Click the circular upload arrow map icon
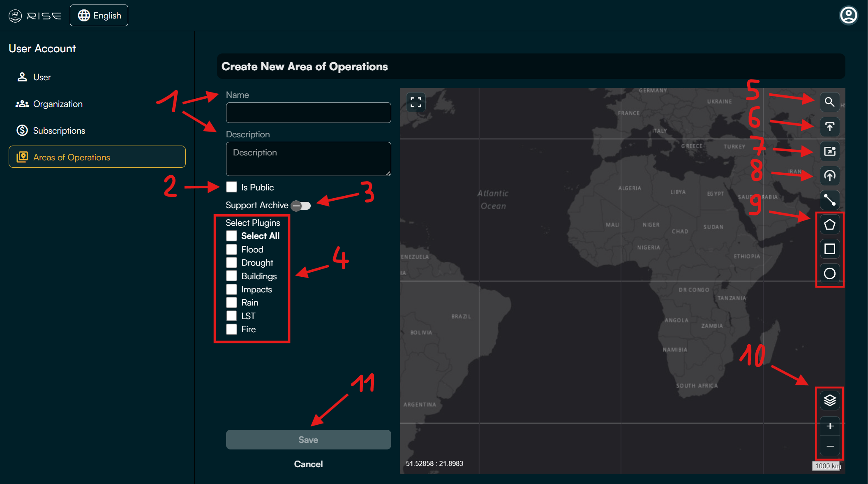 coord(829,176)
